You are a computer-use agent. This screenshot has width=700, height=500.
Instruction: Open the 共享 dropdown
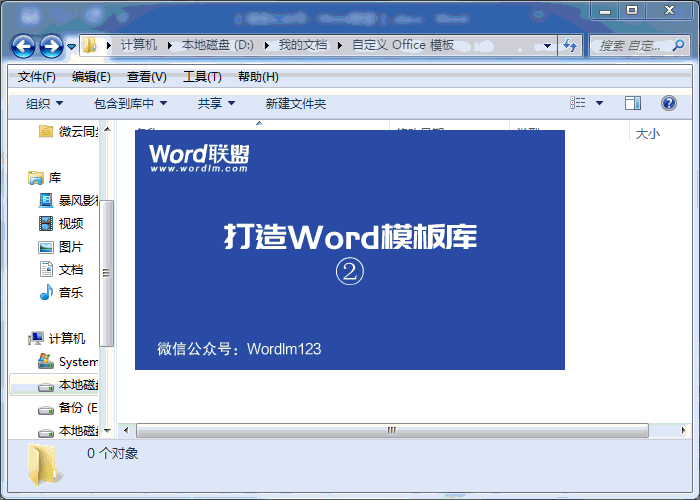pos(216,104)
